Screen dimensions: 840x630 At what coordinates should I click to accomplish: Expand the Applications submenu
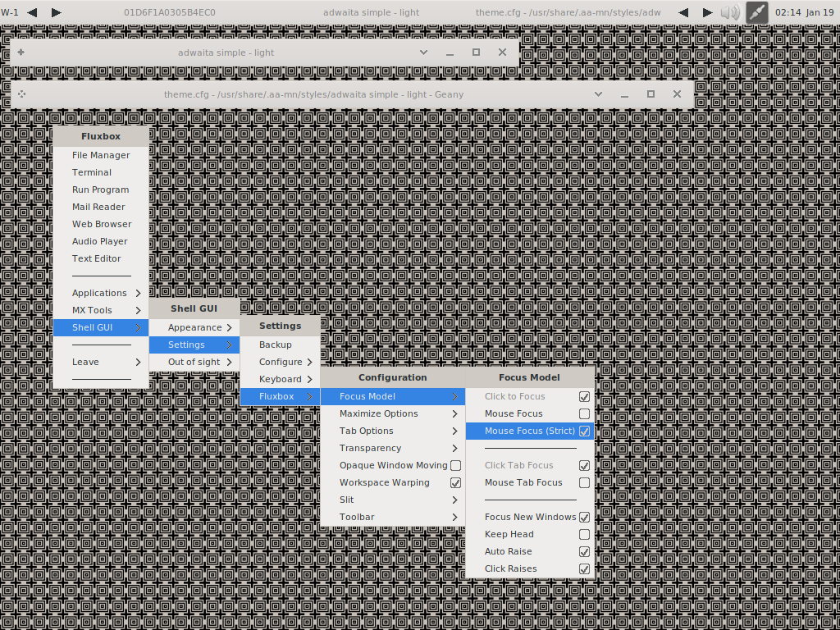click(101, 293)
